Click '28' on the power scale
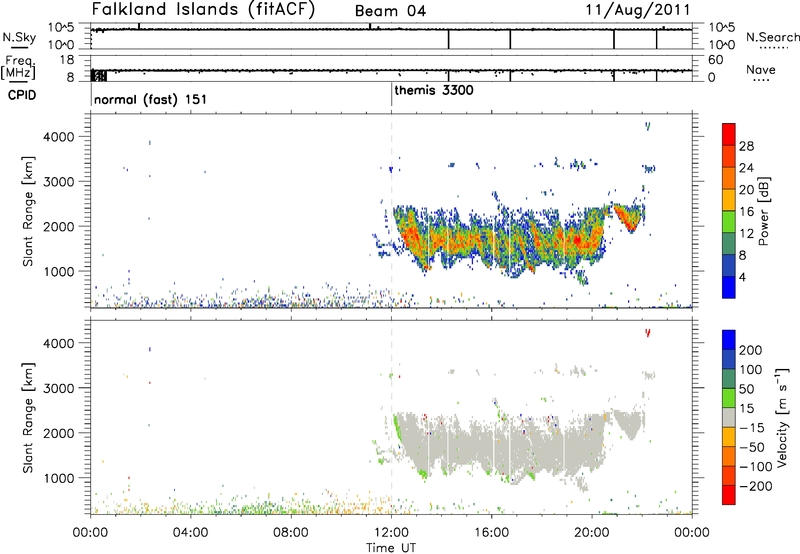The height and width of the screenshot is (554, 800). 746,146
